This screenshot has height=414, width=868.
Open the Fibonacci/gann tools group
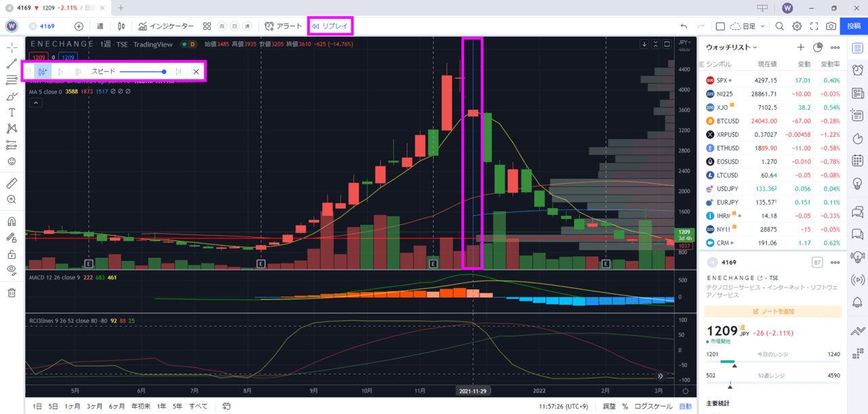(x=12, y=80)
